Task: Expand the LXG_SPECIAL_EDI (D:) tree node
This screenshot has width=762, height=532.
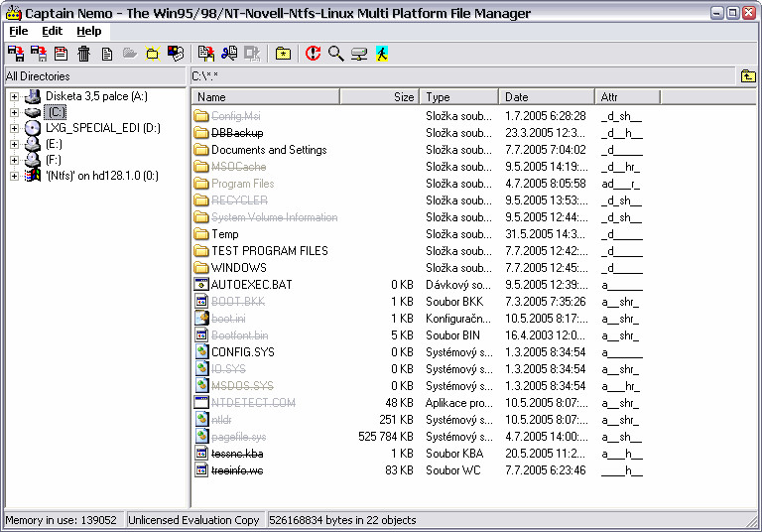Action: point(14,128)
